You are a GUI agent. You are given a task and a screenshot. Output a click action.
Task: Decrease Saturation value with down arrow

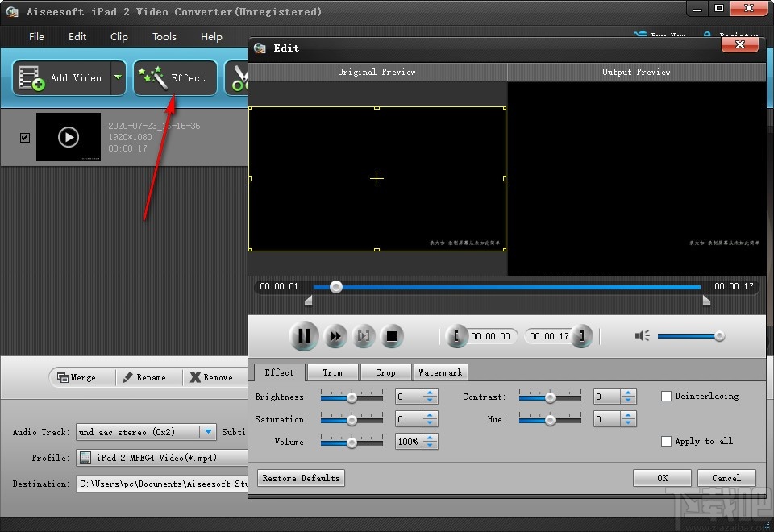tap(430, 423)
